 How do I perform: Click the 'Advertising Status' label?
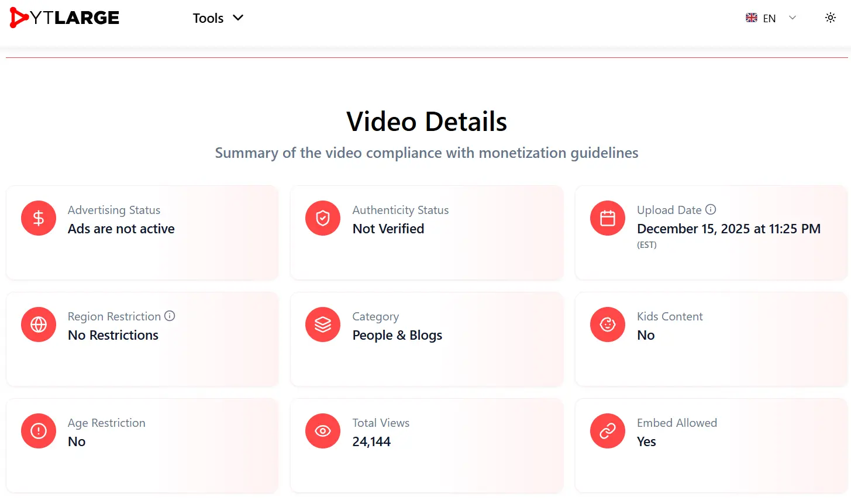point(114,210)
